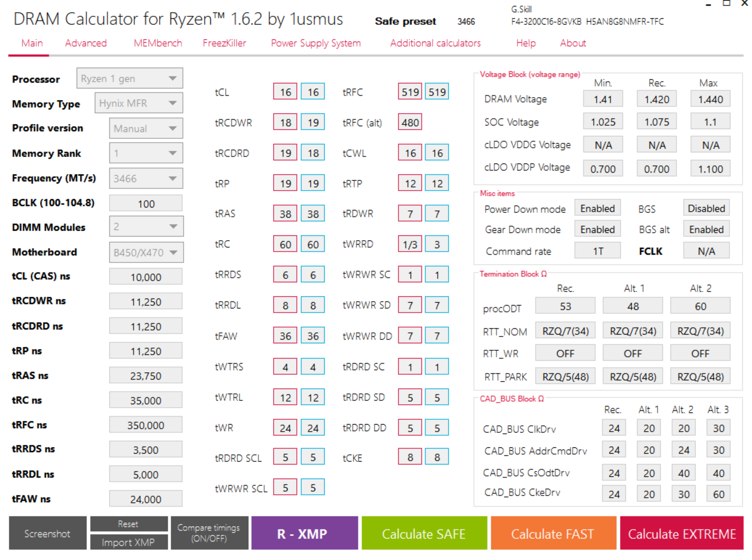
Task: Click the Import XMP button
Action: point(128,542)
